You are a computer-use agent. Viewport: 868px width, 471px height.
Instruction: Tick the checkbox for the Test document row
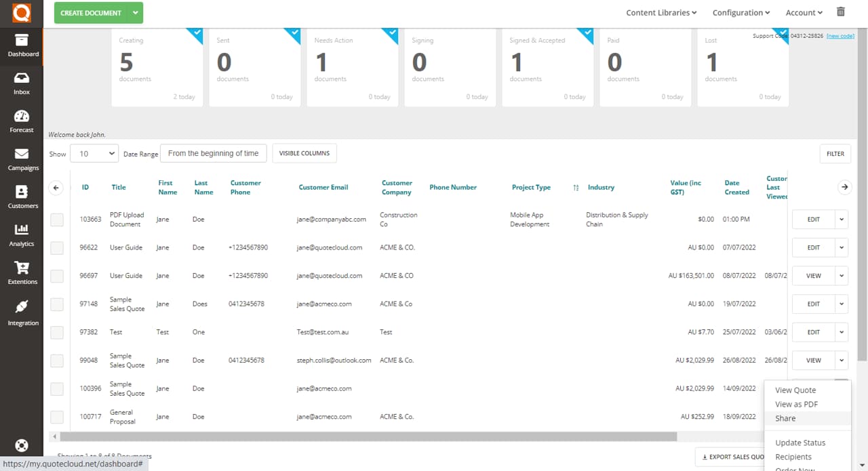(x=57, y=331)
